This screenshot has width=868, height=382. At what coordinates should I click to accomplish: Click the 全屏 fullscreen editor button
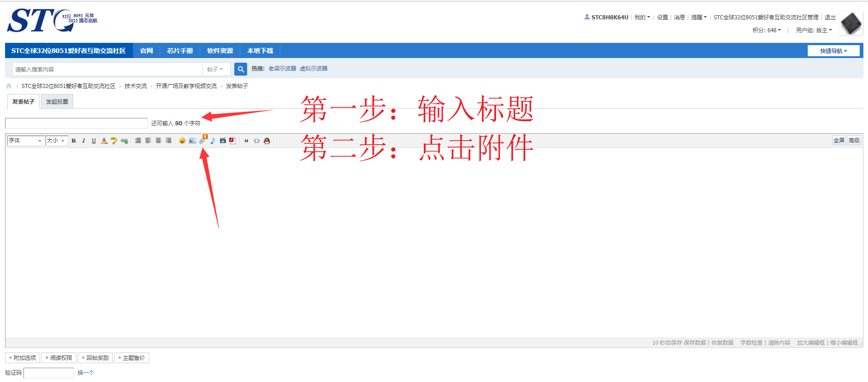[x=839, y=141]
